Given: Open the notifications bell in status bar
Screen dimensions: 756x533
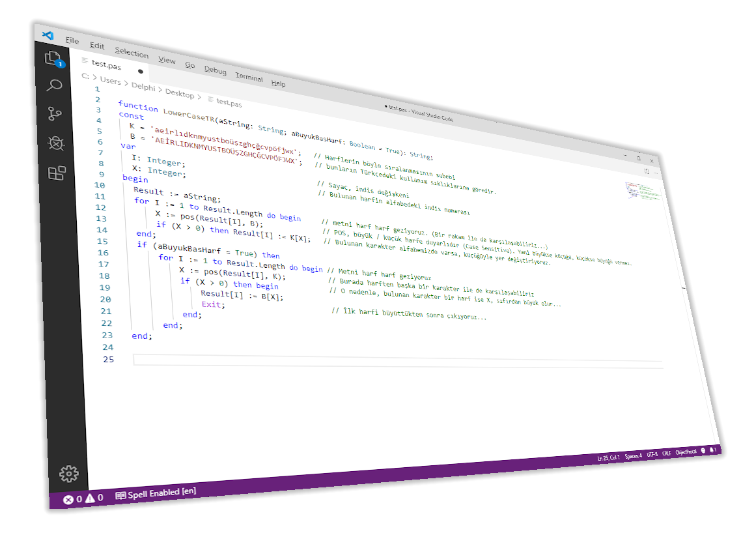Looking at the screenshot, I should (x=712, y=450).
